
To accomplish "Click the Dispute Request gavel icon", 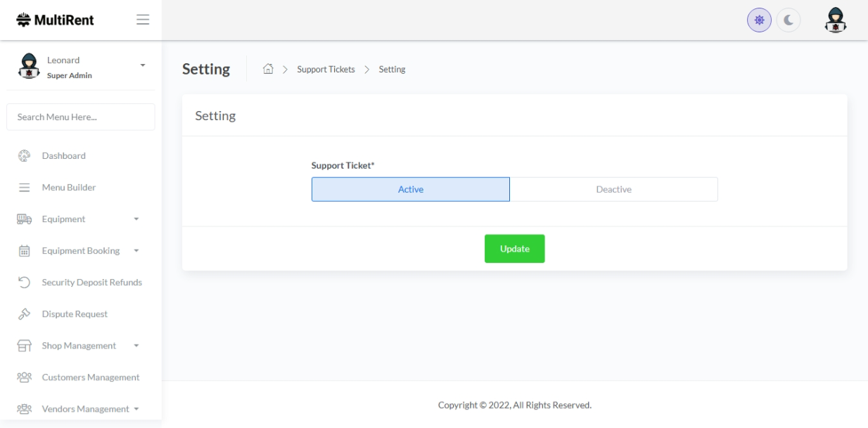I will (x=24, y=314).
